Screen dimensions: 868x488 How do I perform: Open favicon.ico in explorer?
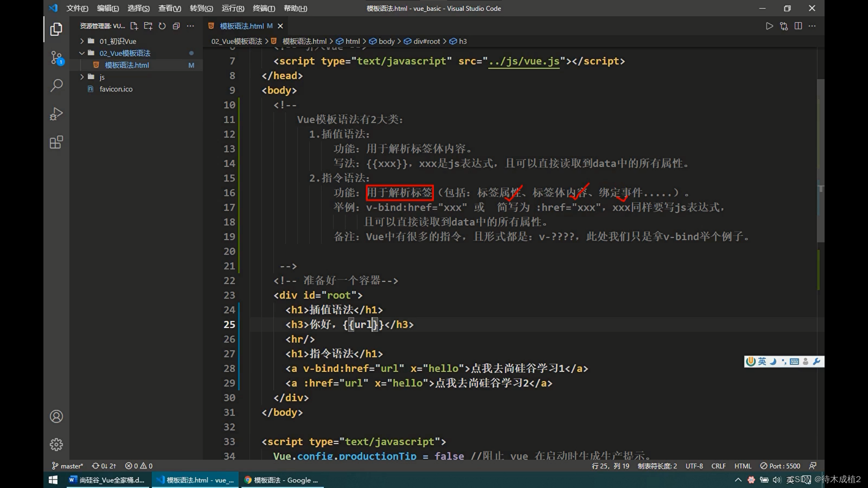point(136,89)
